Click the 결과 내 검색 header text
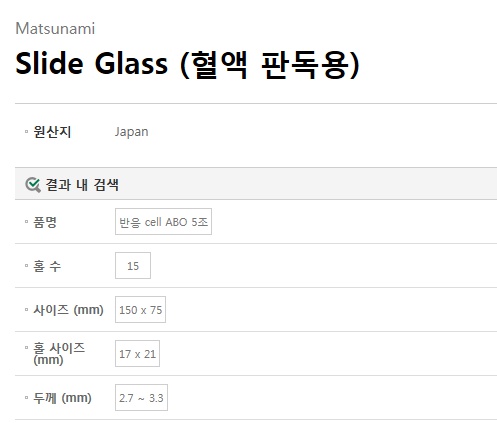Viewport: 497px width, 423px height. coord(82,185)
